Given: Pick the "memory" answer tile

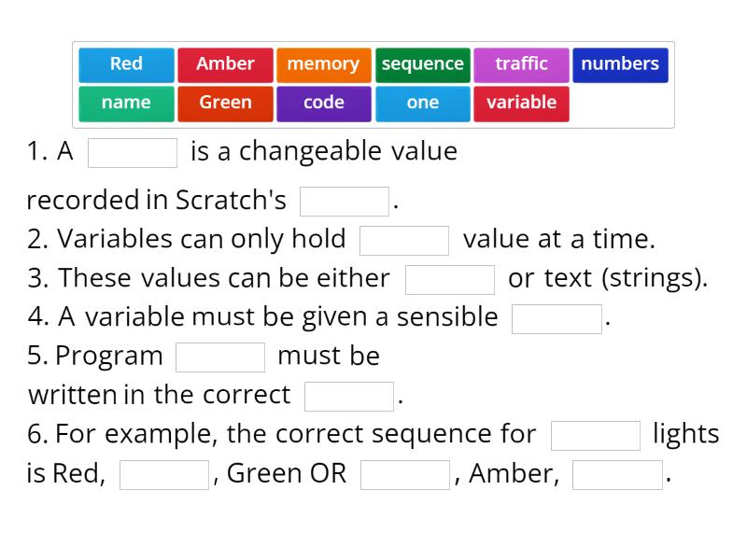Looking at the screenshot, I should [324, 64].
